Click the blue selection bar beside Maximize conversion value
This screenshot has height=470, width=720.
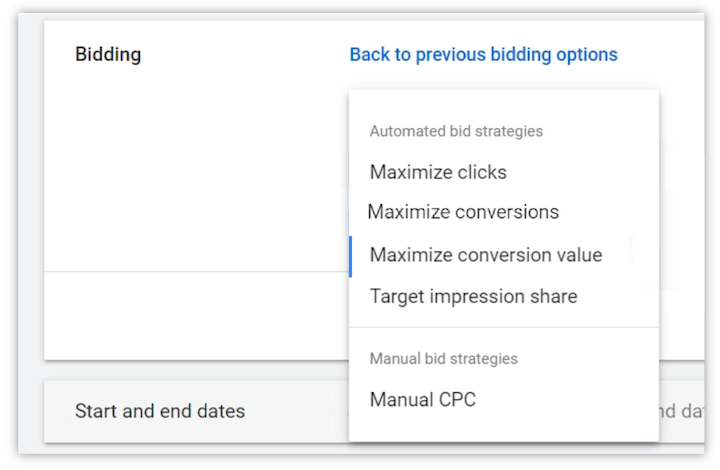click(x=351, y=256)
